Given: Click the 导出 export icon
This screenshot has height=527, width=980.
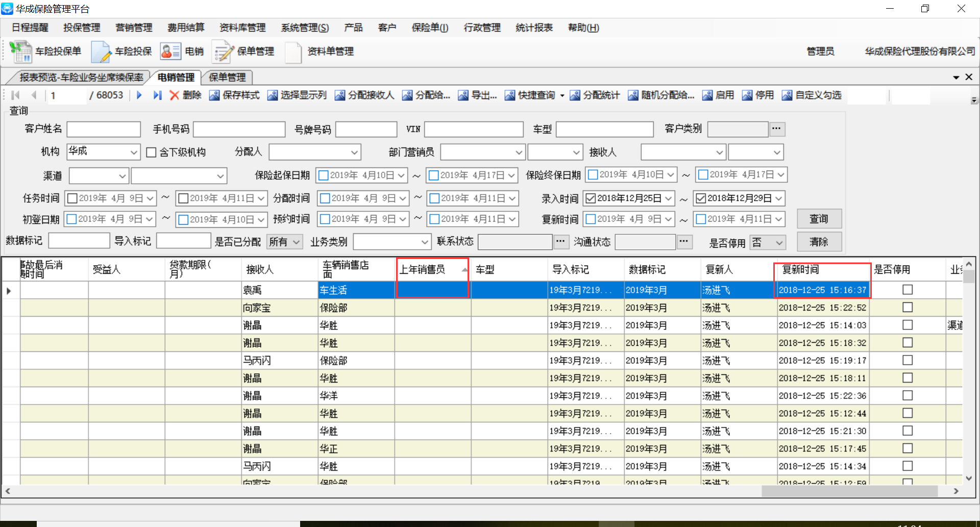Looking at the screenshot, I should pos(463,95).
